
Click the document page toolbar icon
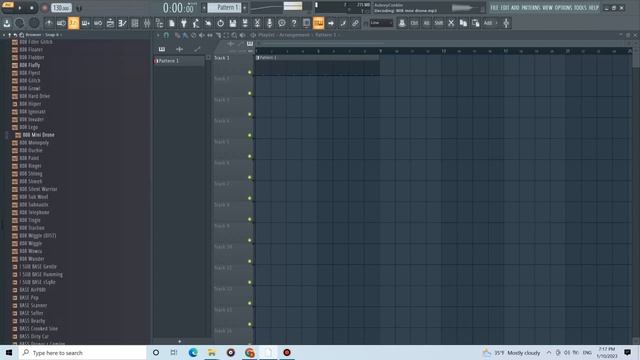tap(171, 23)
